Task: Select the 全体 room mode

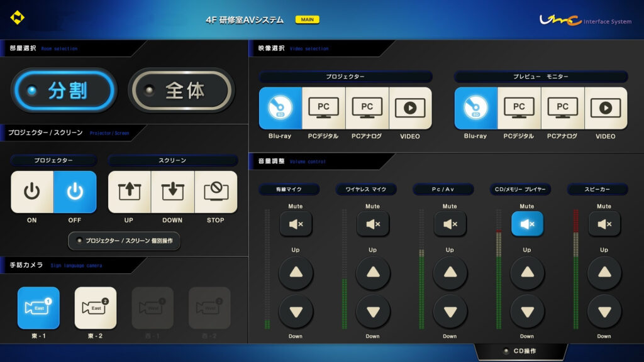Action: coord(181,90)
